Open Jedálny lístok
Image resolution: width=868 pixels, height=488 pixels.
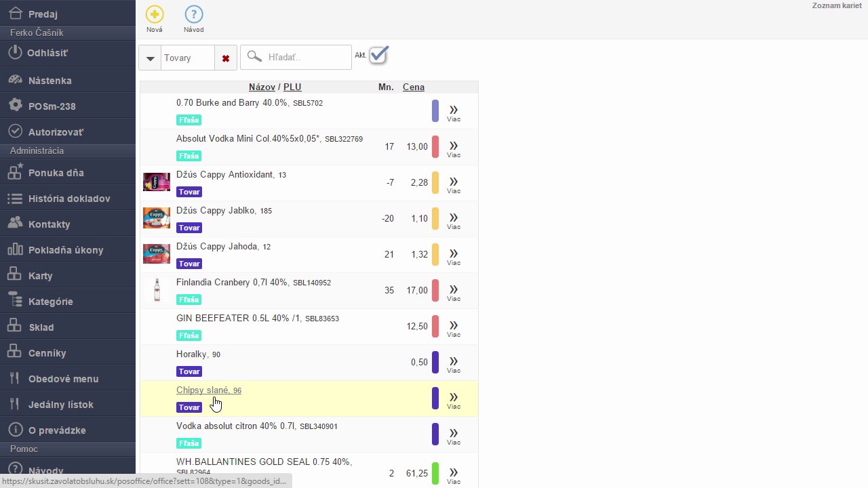[x=68, y=404]
